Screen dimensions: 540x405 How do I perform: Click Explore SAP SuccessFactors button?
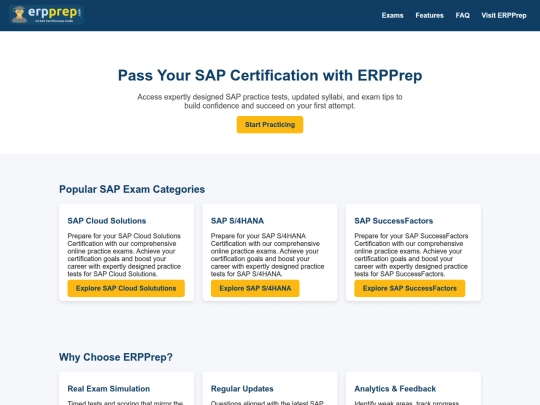point(409,288)
